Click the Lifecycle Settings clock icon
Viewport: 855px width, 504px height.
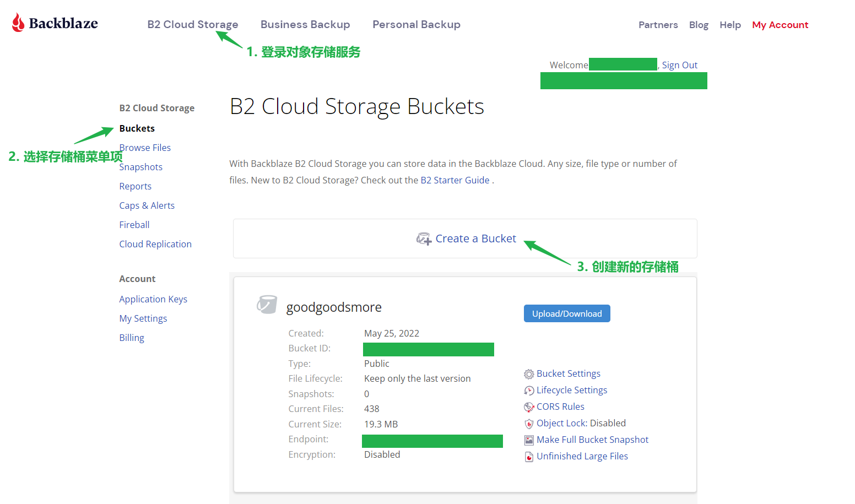529,391
